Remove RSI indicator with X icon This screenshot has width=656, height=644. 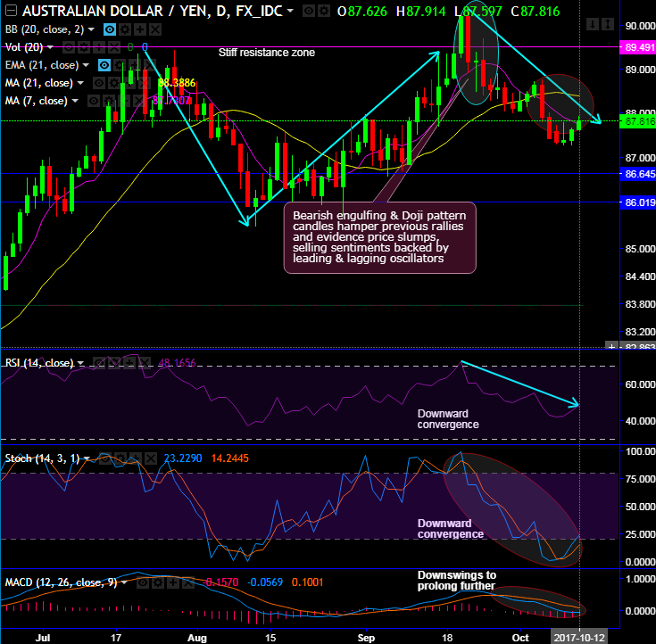pyautogui.click(x=144, y=363)
